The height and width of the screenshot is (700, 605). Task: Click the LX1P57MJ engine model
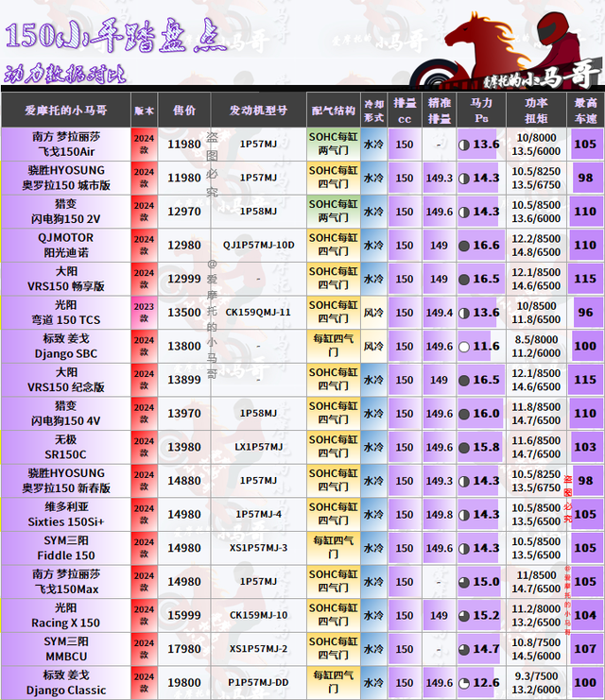[x=258, y=447]
